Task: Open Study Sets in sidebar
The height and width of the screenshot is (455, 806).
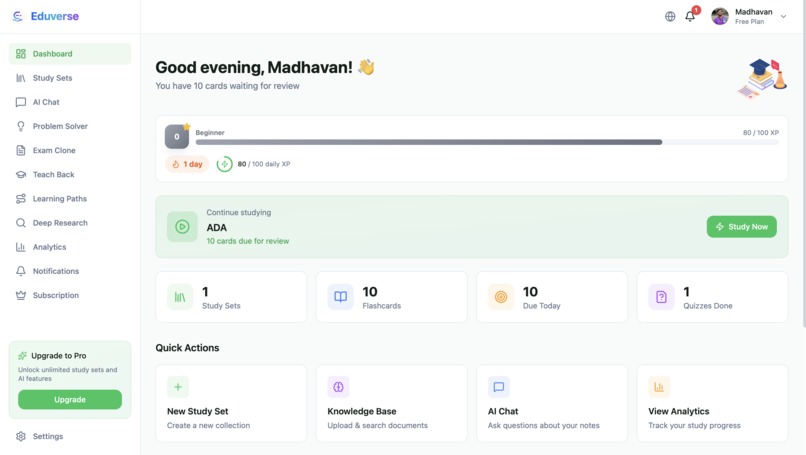Action: 70,78
